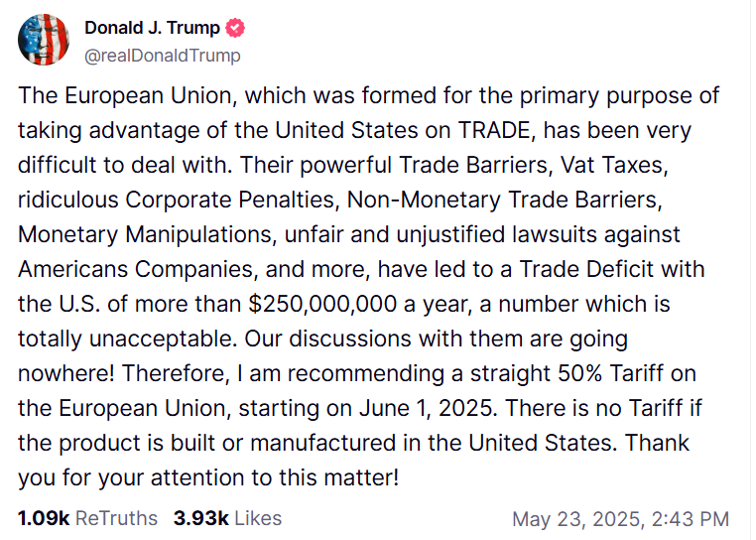
Task: Click the Monetary Manipulations text
Action: click(147, 234)
